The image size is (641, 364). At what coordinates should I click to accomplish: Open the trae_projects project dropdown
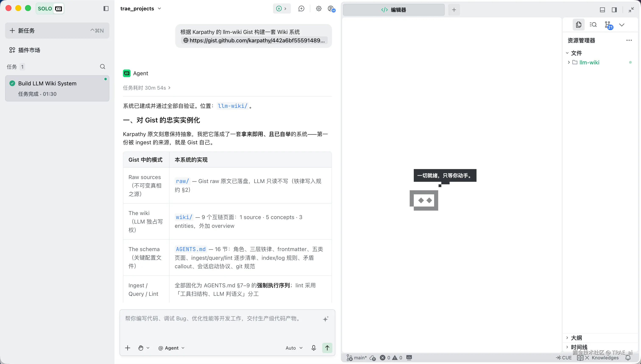click(x=141, y=8)
